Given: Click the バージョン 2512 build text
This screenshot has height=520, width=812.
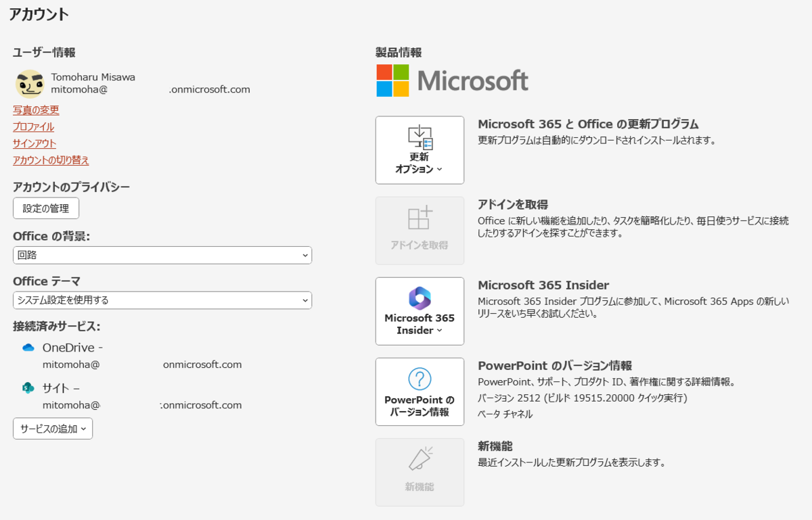Looking at the screenshot, I should (x=583, y=398).
